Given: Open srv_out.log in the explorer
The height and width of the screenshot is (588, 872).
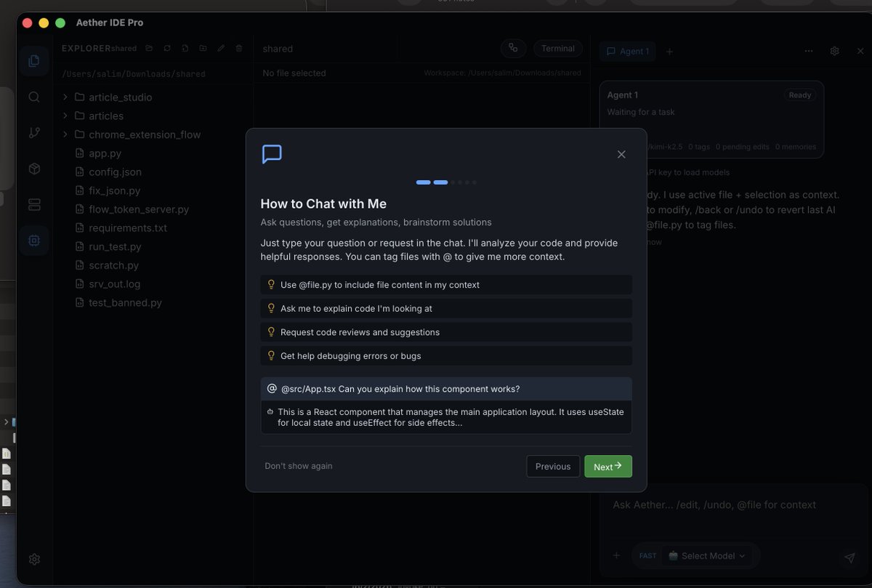Looking at the screenshot, I should click(114, 283).
